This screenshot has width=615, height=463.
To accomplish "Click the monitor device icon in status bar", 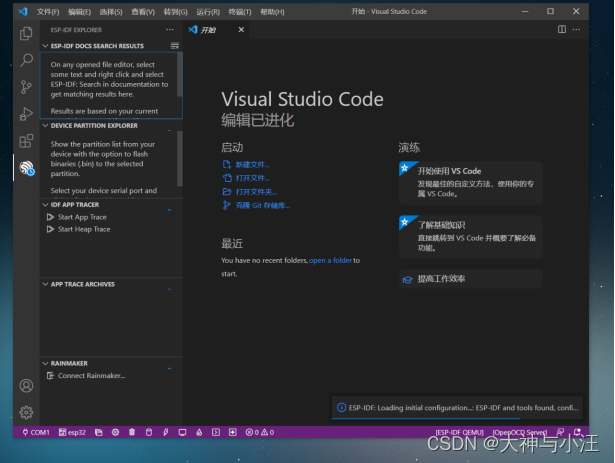I will pos(182,432).
